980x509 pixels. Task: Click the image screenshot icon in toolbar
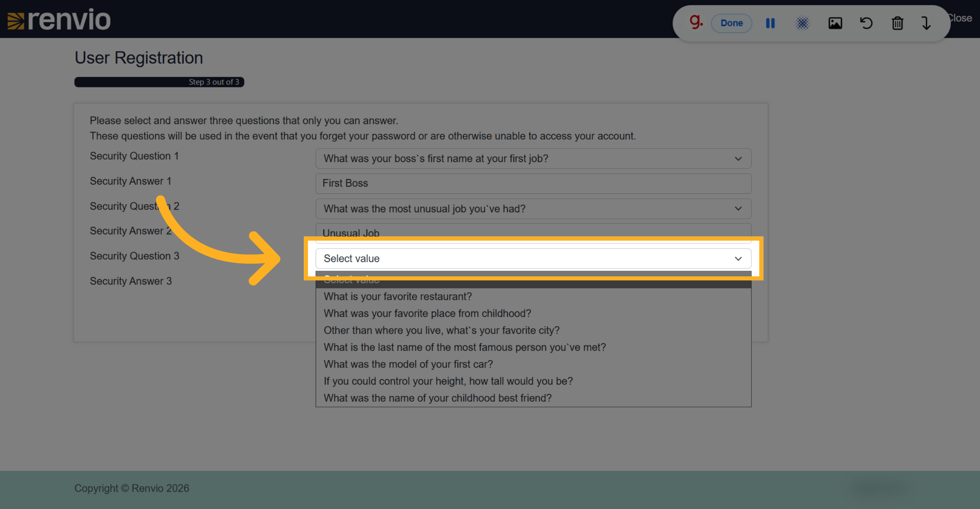835,23
